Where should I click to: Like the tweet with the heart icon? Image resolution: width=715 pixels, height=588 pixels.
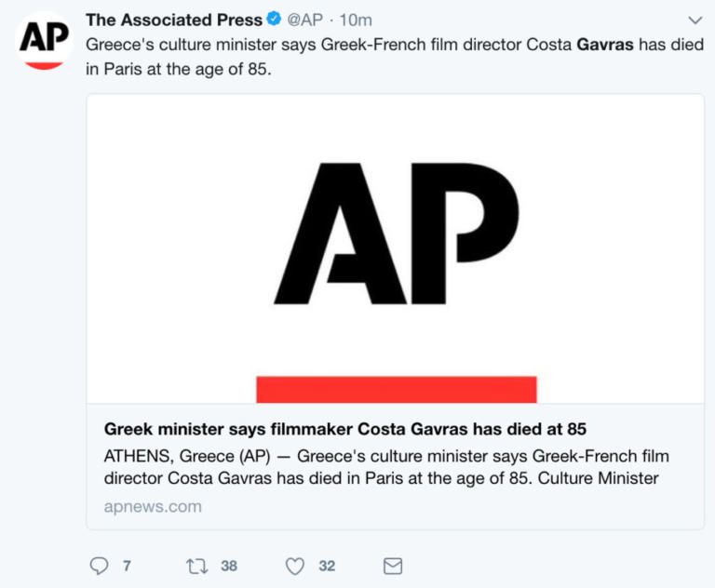(x=295, y=566)
